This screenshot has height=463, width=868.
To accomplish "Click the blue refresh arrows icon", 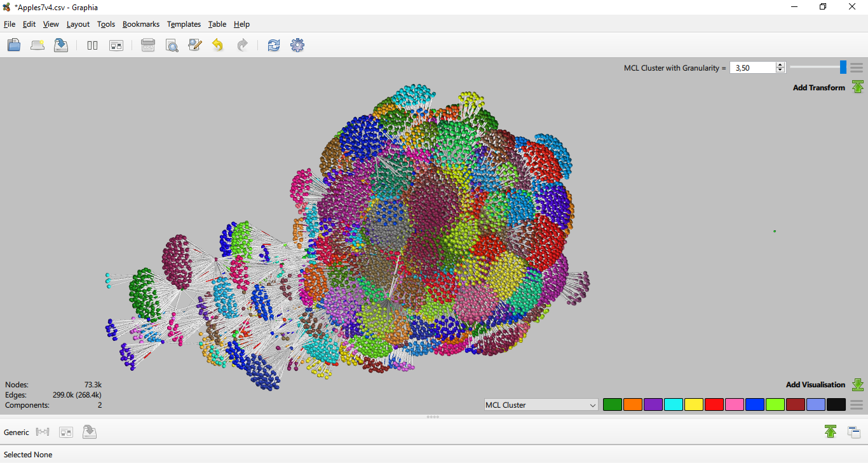I will pyautogui.click(x=274, y=45).
